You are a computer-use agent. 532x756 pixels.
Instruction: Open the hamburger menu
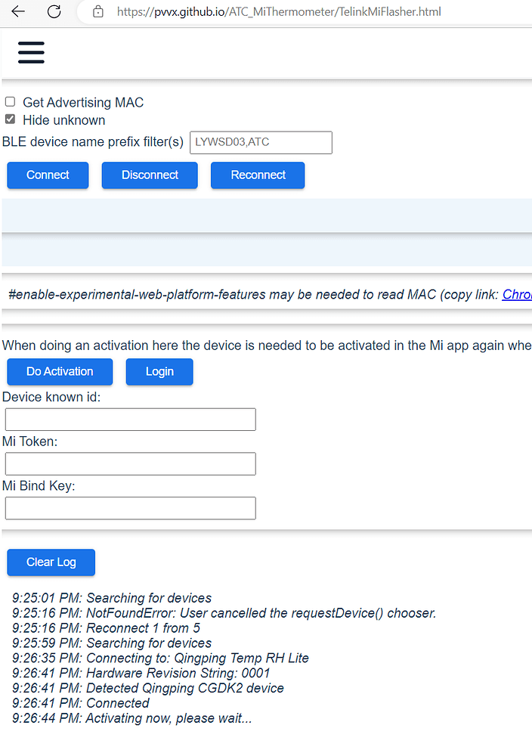tap(31, 51)
